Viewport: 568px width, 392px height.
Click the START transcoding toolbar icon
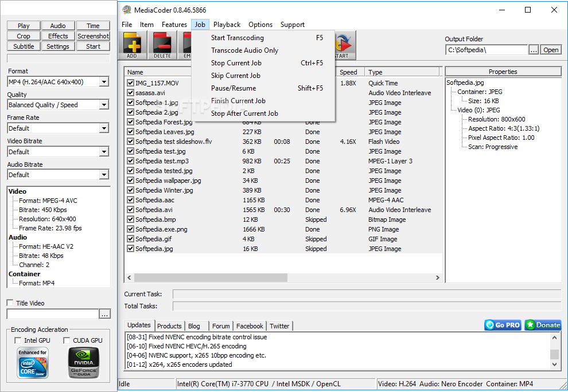click(345, 45)
